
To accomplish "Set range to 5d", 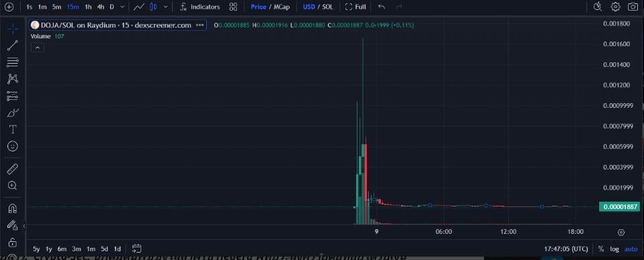I will 104,249.
